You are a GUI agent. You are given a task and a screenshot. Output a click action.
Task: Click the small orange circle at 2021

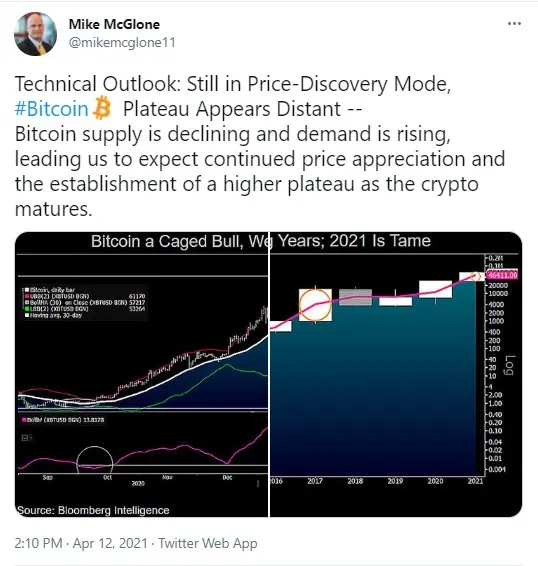click(x=476, y=277)
